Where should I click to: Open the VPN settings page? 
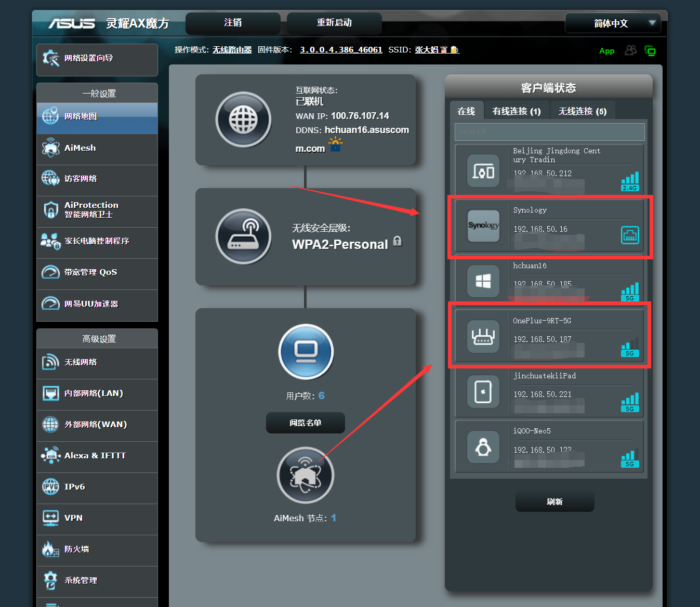point(97,519)
